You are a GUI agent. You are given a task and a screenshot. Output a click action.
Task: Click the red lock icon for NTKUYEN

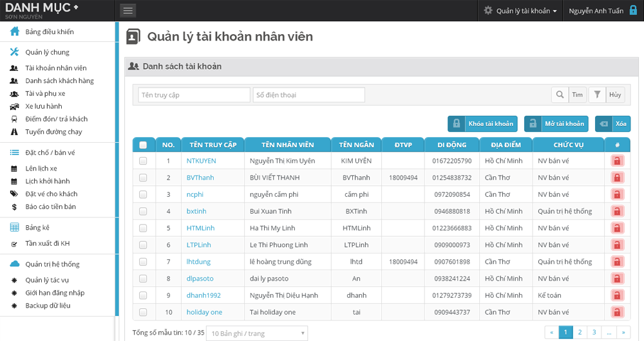pos(617,161)
